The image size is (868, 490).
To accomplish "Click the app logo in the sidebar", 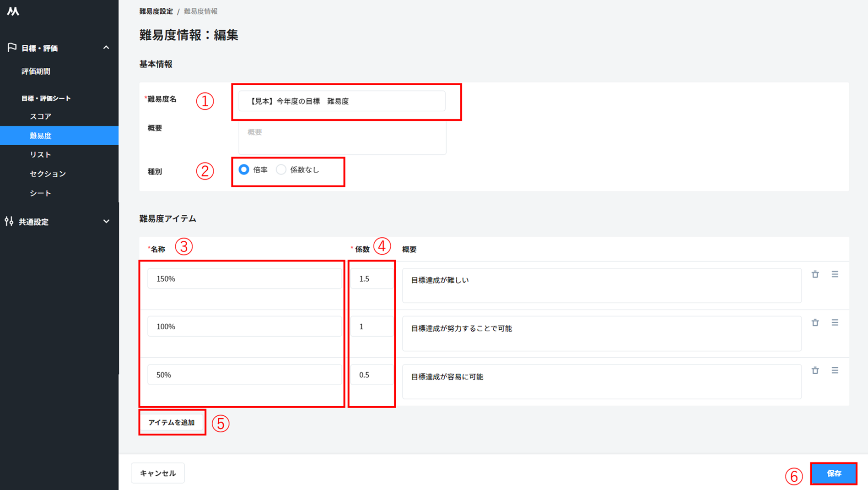I will [13, 11].
